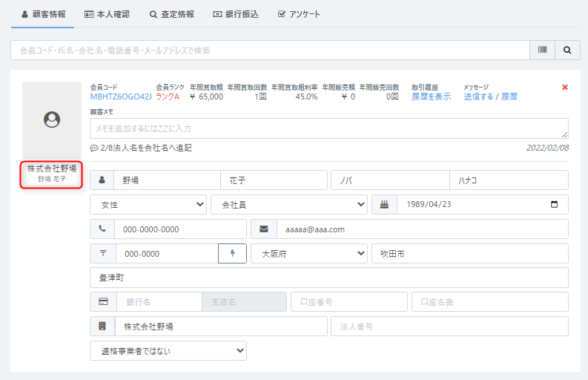Open the 適格事業者ではない dropdown
This screenshot has width=588, height=380.
click(x=168, y=351)
